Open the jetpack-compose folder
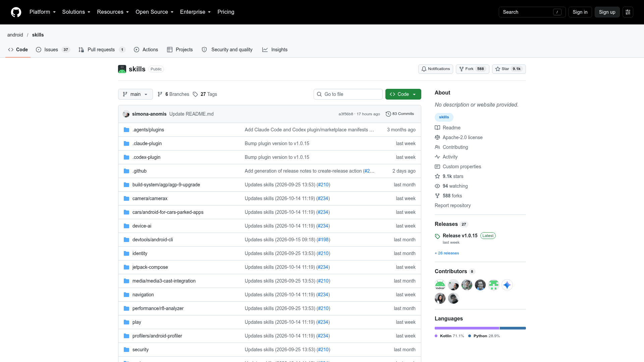The width and height of the screenshot is (644, 362). coord(150,267)
